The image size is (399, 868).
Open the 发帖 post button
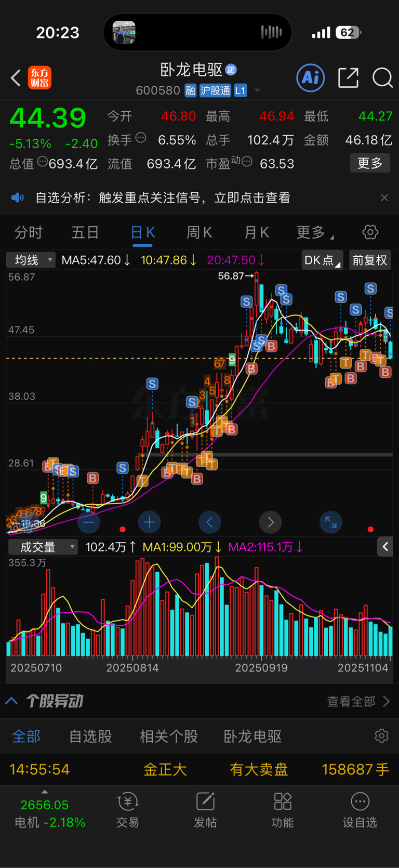click(x=205, y=811)
